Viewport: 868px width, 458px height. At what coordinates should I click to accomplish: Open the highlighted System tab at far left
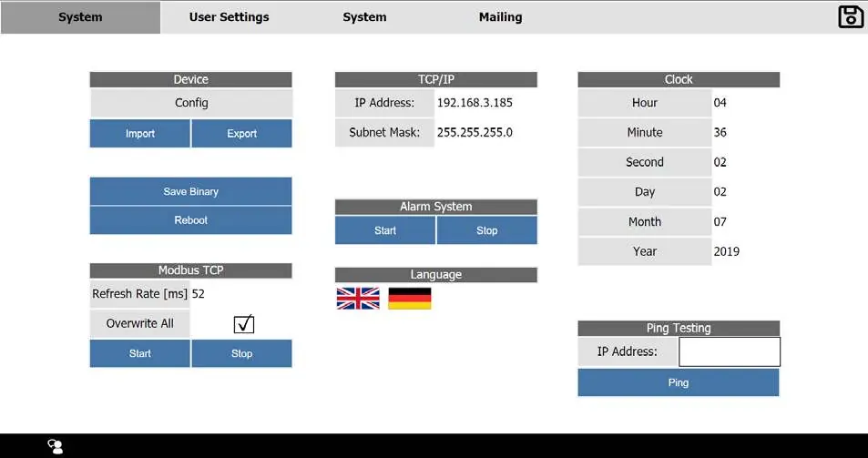coord(80,17)
